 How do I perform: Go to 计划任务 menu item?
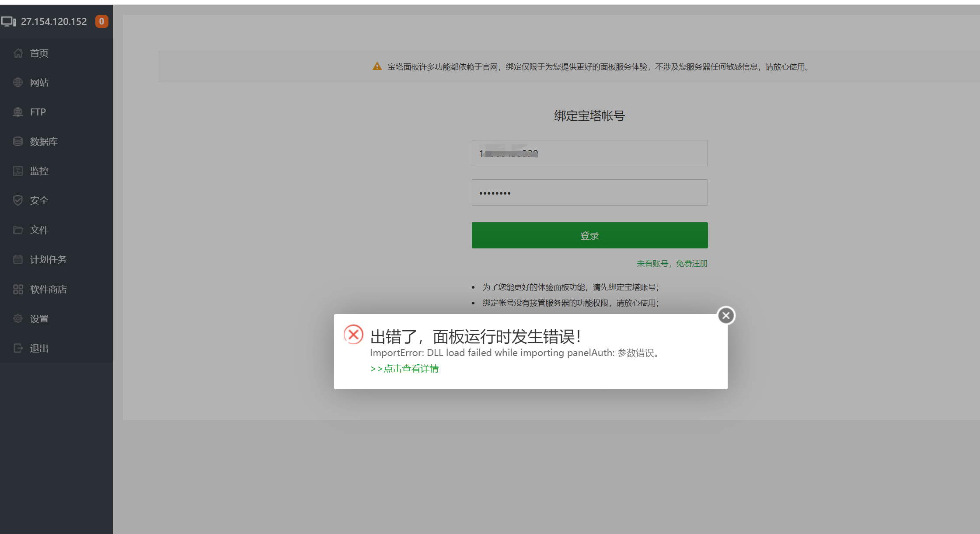click(56, 259)
